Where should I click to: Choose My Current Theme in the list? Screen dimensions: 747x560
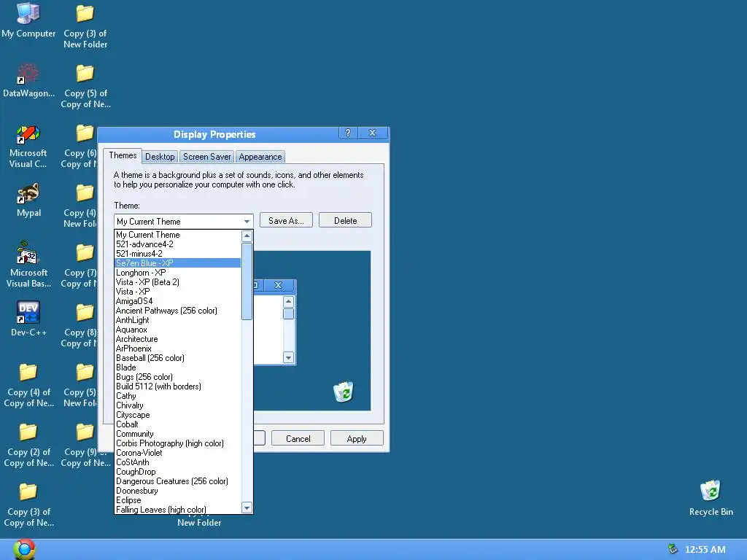(x=178, y=235)
